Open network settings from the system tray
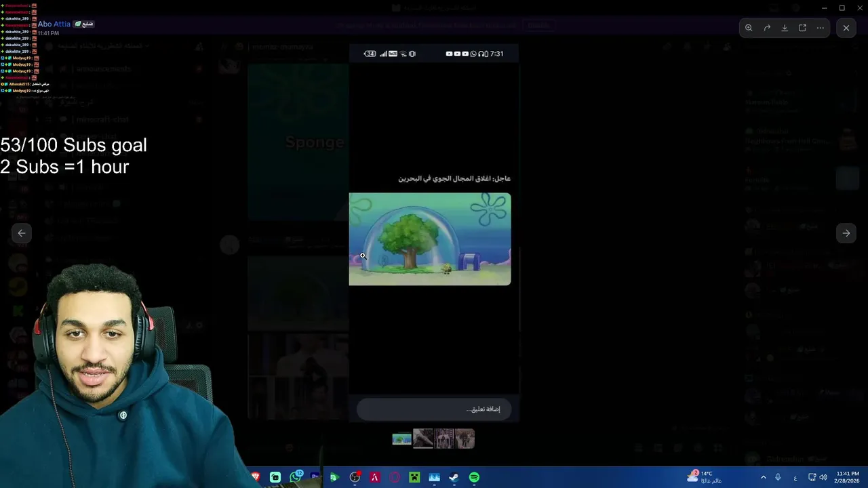The height and width of the screenshot is (488, 868). point(812,477)
